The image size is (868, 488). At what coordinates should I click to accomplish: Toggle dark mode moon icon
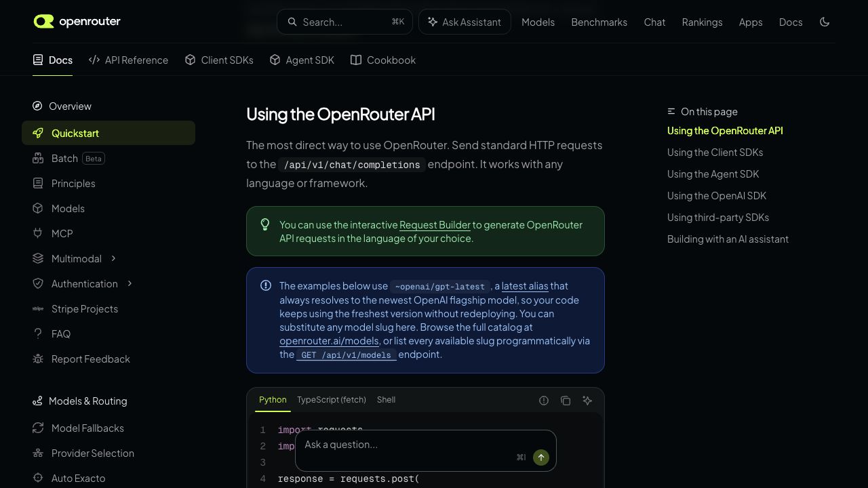[825, 22]
